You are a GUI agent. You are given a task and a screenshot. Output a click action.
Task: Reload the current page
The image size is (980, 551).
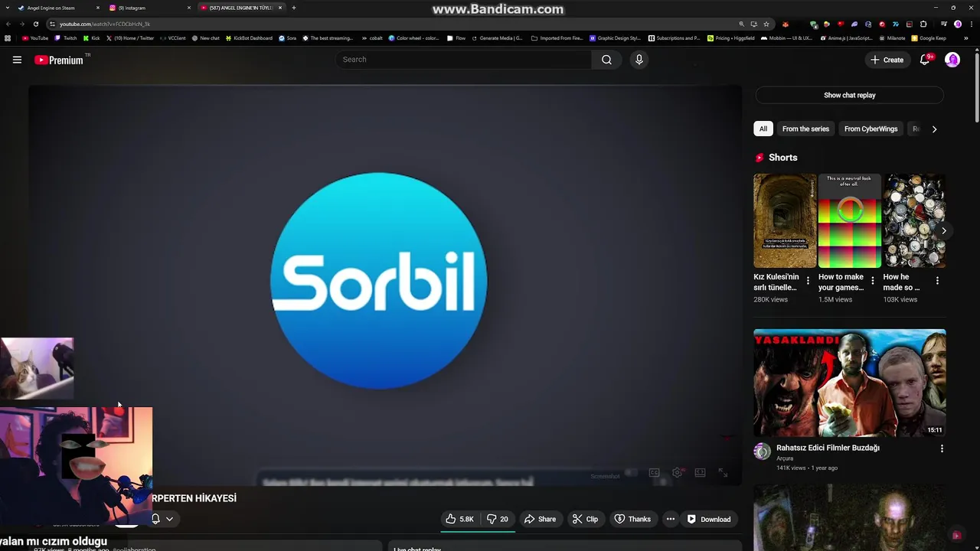(35, 24)
